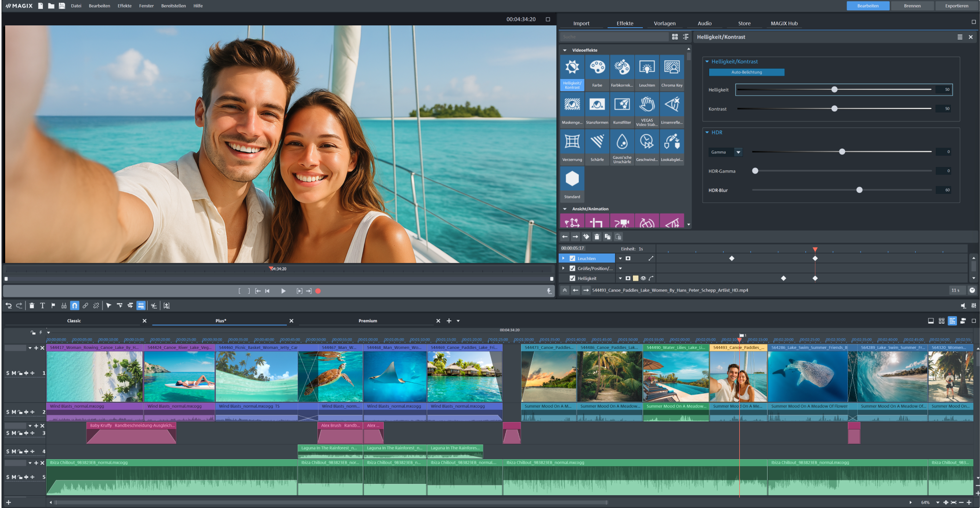Click the Auto-Belichtung button
The image size is (980, 508).
pos(746,72)
